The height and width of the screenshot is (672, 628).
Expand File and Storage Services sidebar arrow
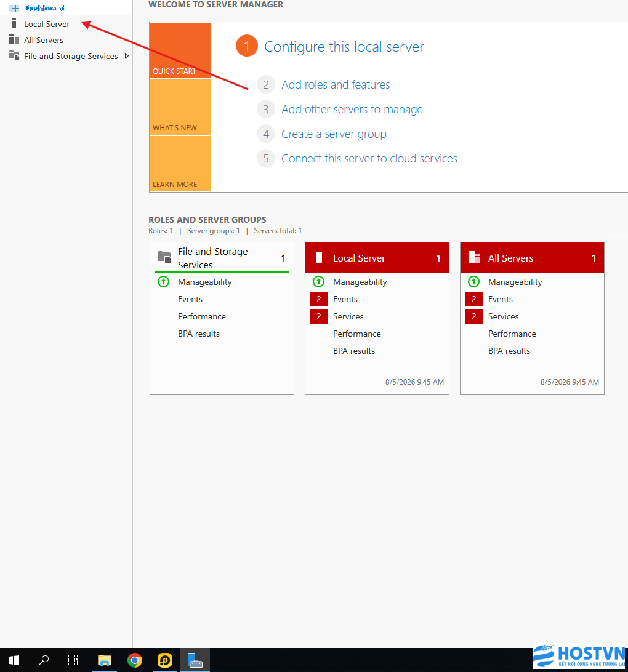(x=126, y=56)
